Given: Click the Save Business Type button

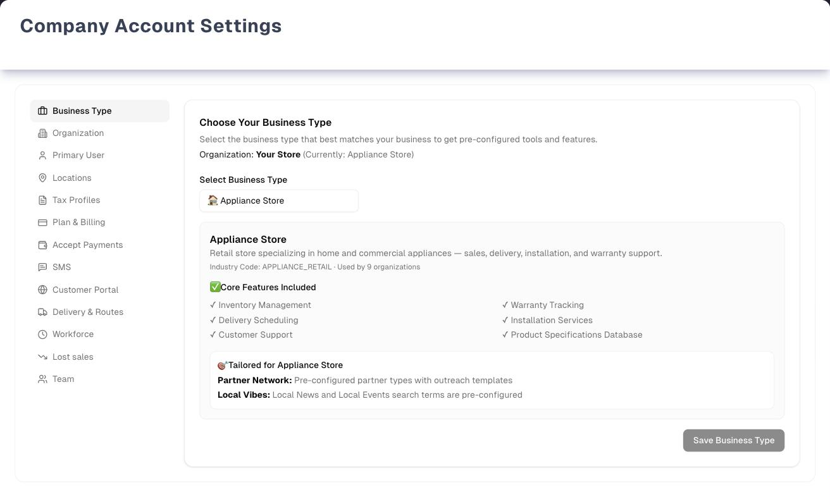Looking at the screenshot, I should pos(734,441).
